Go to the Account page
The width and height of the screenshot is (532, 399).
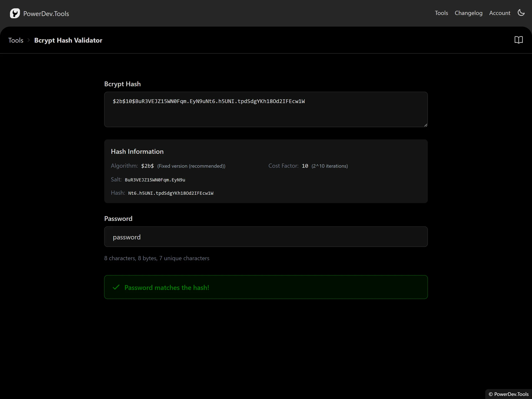[499, 13]
